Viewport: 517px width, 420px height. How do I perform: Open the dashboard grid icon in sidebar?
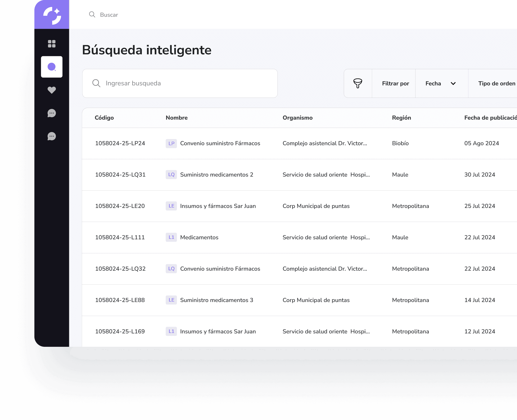click(52, 44)
